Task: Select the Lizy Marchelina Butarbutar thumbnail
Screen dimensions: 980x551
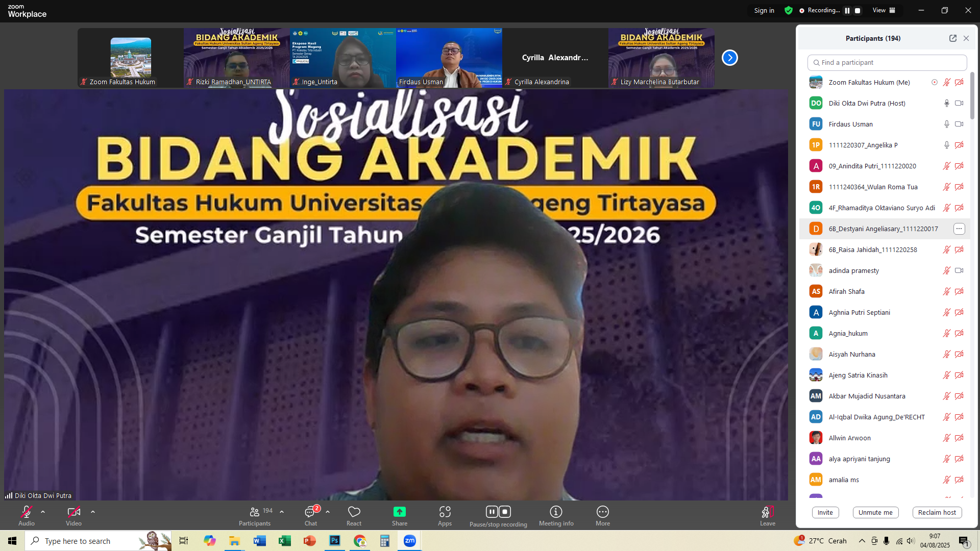Action: [x=661, y=58]
